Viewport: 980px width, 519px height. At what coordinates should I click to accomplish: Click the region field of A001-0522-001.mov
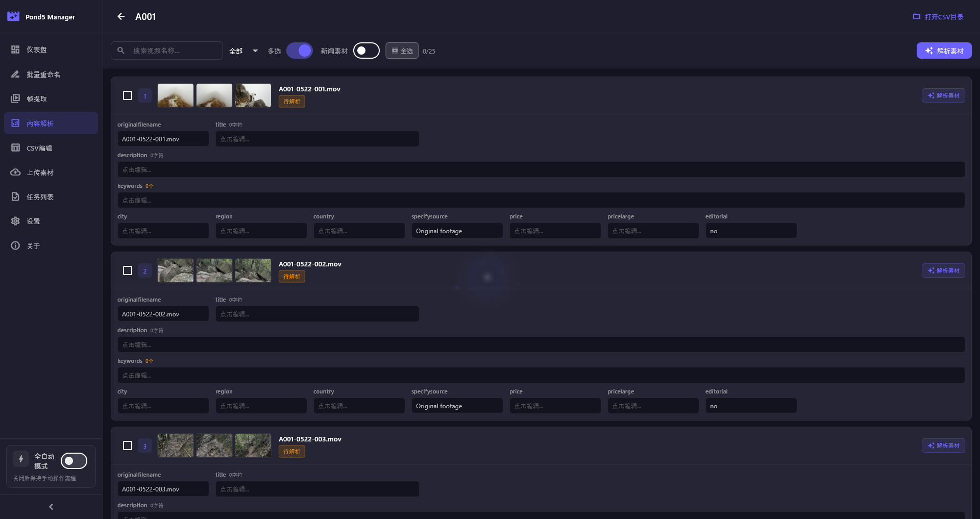coord(261,231)
